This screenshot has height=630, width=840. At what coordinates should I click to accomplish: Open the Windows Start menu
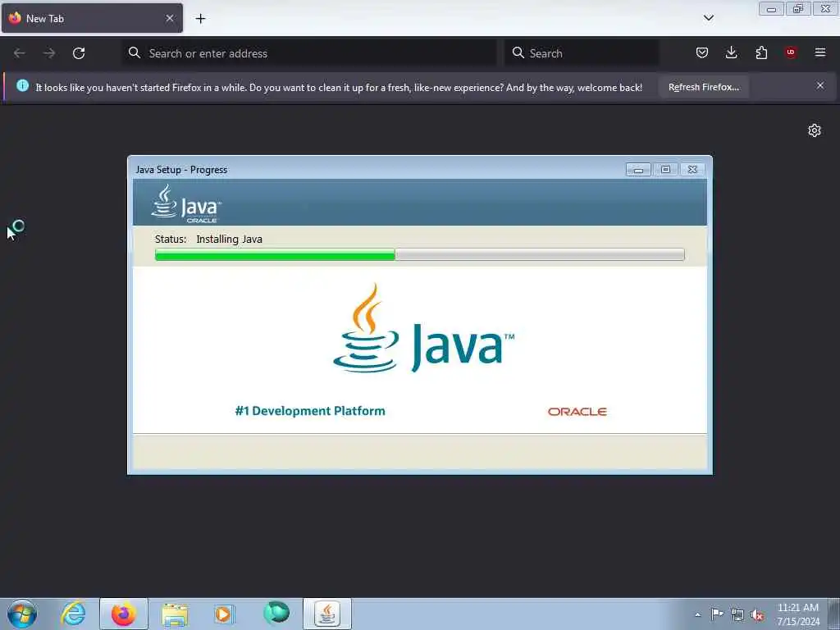(x=22, y=614)
